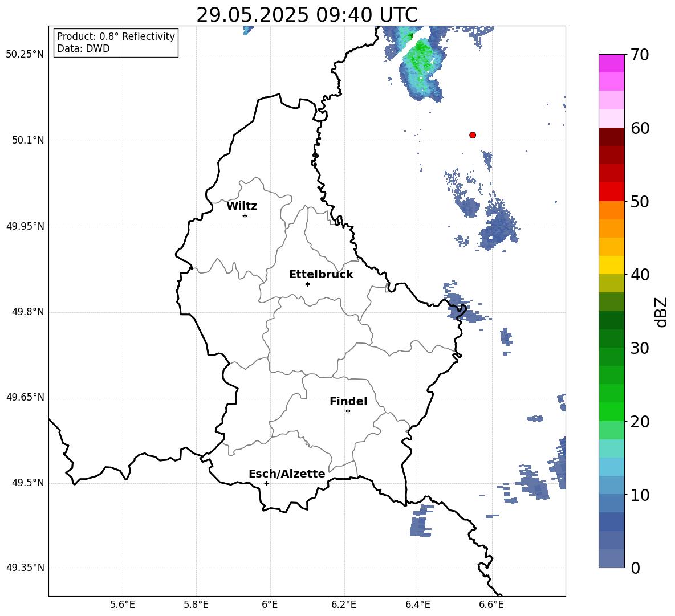Click the magenta color band at colorbar top
The width and height of the screenshot is (675, 616).
coord(611,63)
